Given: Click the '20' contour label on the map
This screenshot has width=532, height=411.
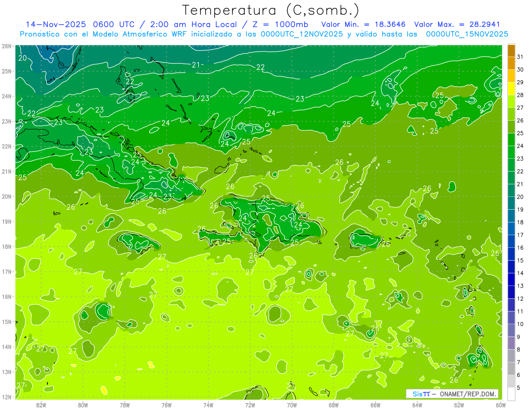Looking at the screenshot, I should click(22, 58).
